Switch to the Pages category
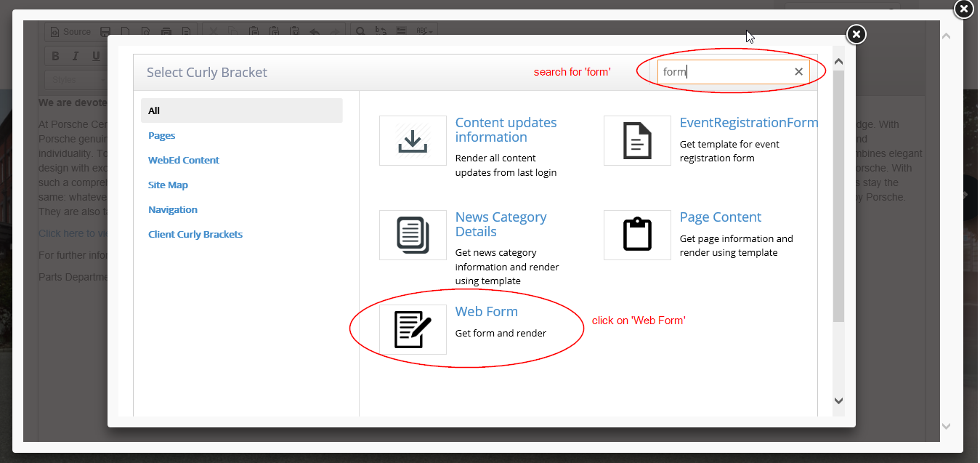This screenshot has width=980, height=463. pyautogui.click(x=161, y=135)
